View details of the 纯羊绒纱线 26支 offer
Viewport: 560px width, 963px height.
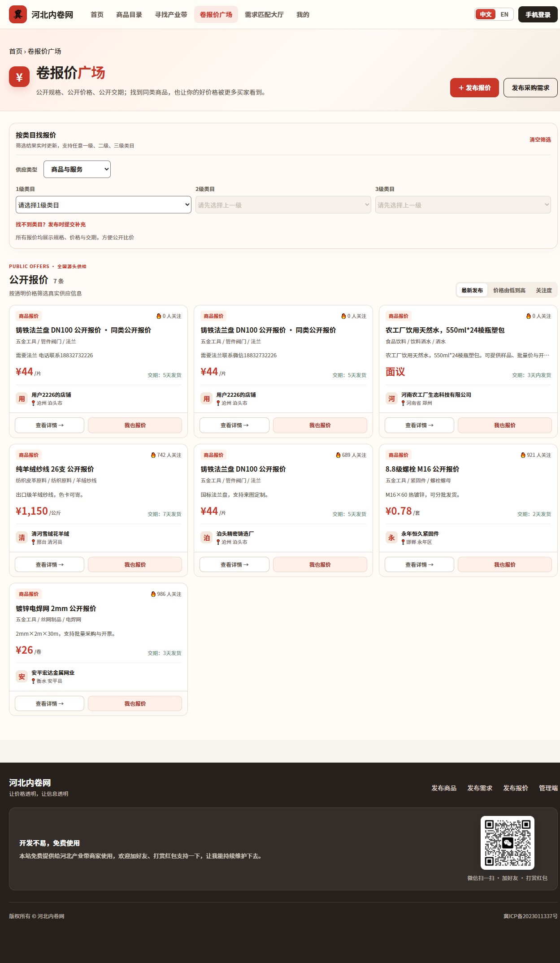(49, 564)
